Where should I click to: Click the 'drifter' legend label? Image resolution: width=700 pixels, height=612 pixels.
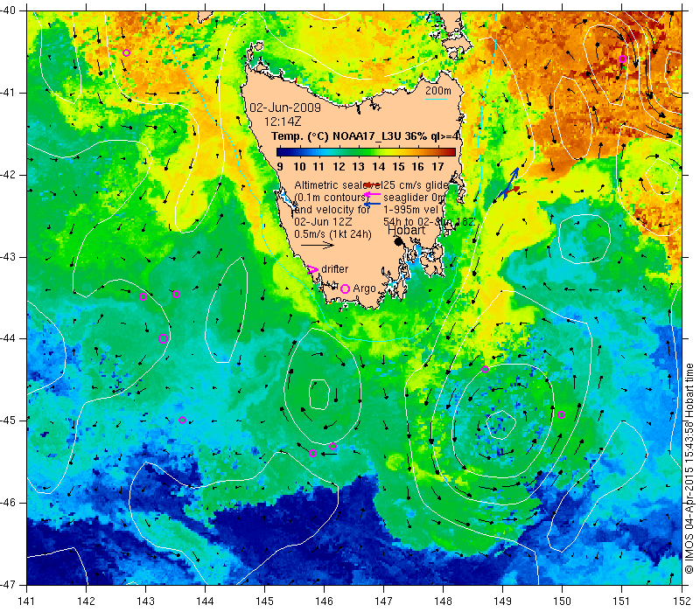(x=335, y=269)
